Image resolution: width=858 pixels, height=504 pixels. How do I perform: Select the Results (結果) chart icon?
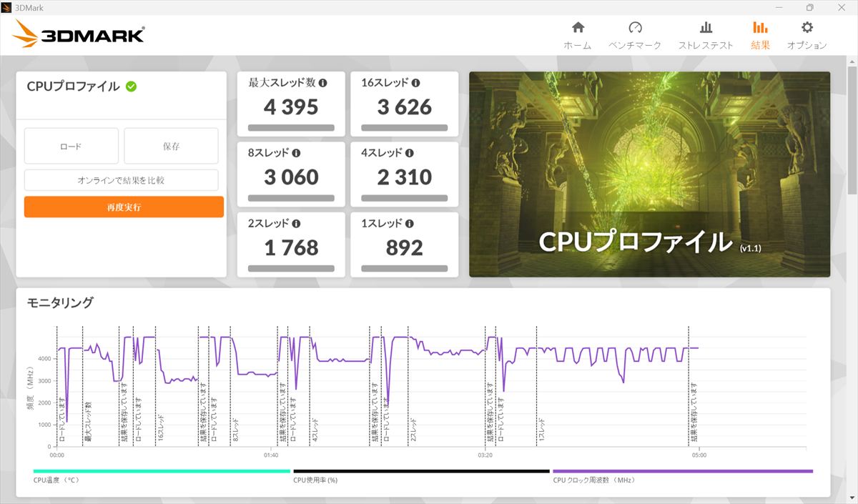tap(760, 28)
